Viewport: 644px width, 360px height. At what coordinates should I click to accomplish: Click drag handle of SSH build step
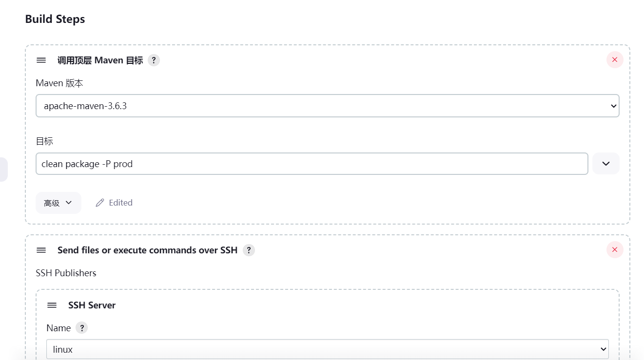point(41,250)
